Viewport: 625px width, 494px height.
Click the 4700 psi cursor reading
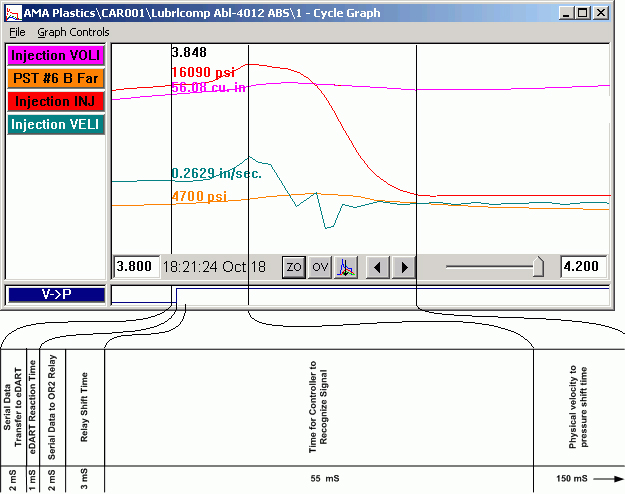pos(200,196)
